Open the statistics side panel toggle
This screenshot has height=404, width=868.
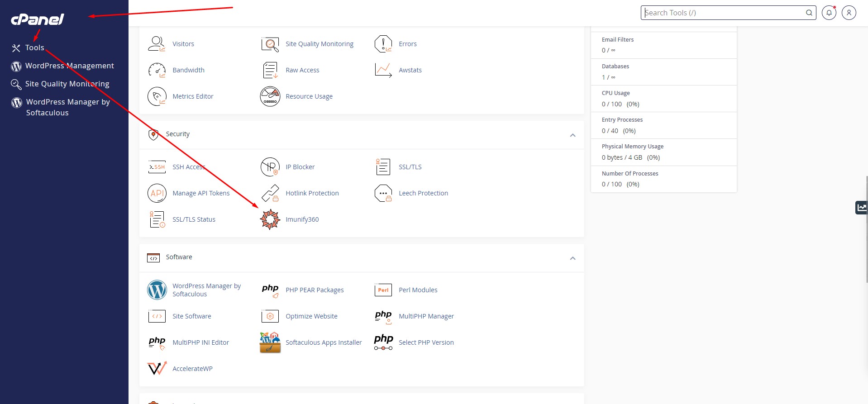(x=861, y=207)
